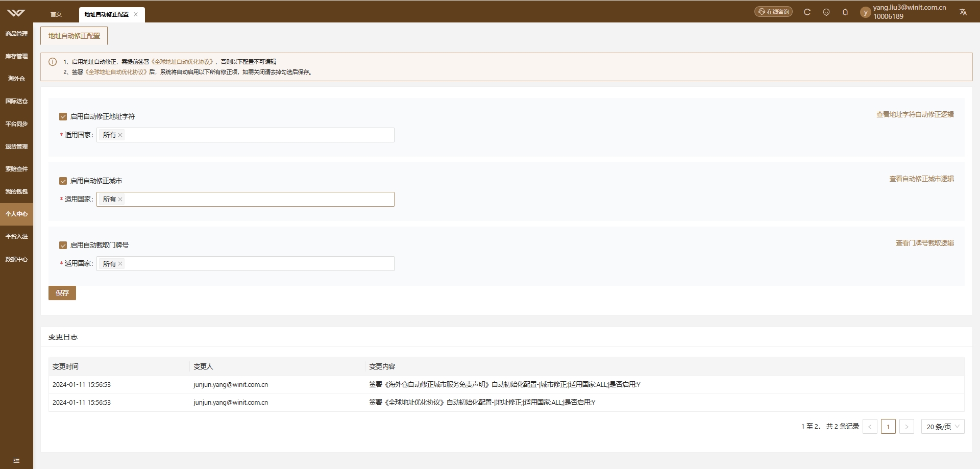Click the 保存 button
Screen dimensions: 980x469
[62, 293]
